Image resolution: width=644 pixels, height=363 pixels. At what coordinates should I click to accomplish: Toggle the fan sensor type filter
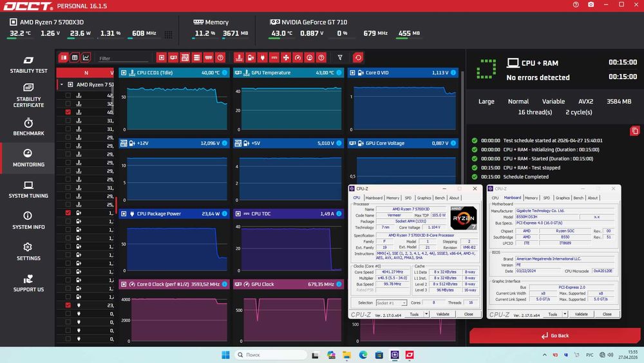click(x=286, y=57)
